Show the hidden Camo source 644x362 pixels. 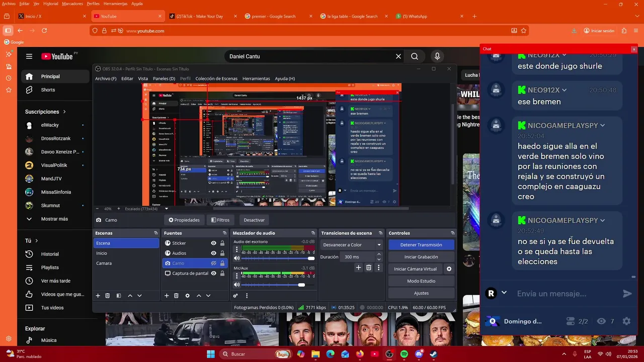(213, 263)
